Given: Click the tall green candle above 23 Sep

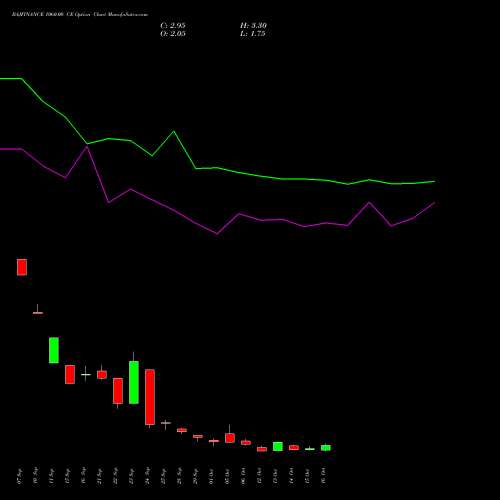Looking at the screenshot, I should pyautogui.click(x=134, y=382).
